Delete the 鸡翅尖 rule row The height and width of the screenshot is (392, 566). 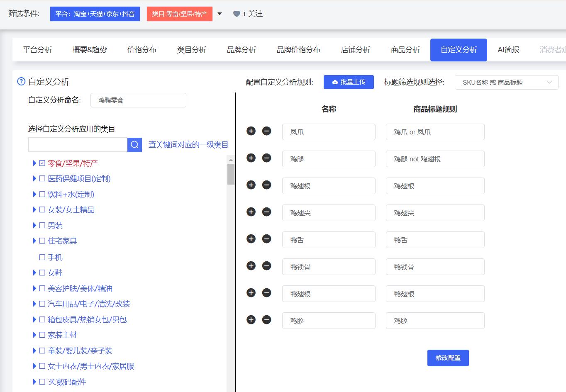[x=267, y=212]
